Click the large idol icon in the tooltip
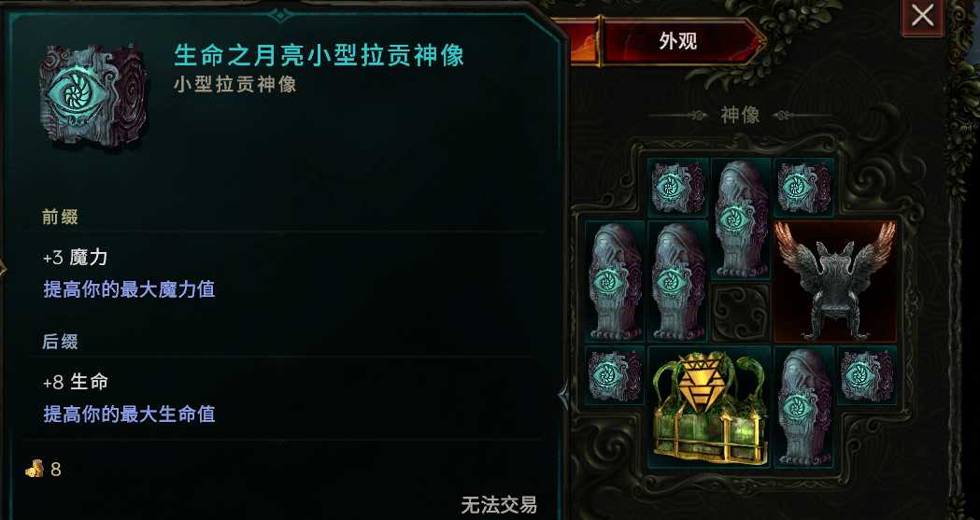The image size is (980, 520). [x=93, y=95]
